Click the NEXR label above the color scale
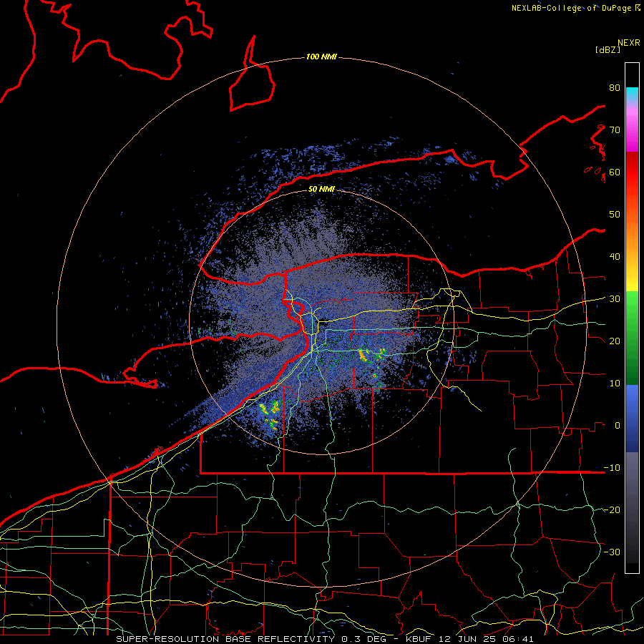The image size is (644, 644). 629,43
